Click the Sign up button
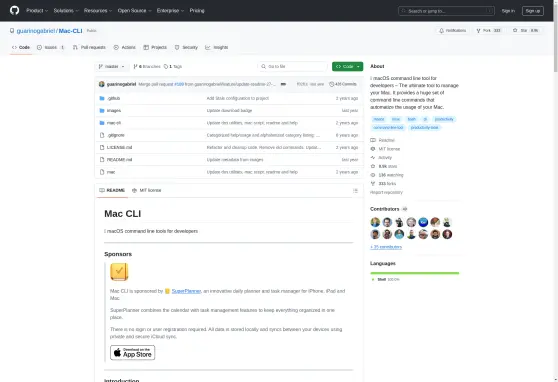 pos(533,11)
